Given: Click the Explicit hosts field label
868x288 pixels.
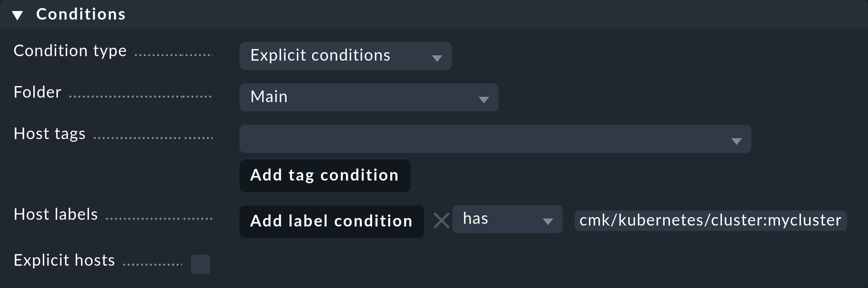Looking at the screenshot, I should pos(64,260).
